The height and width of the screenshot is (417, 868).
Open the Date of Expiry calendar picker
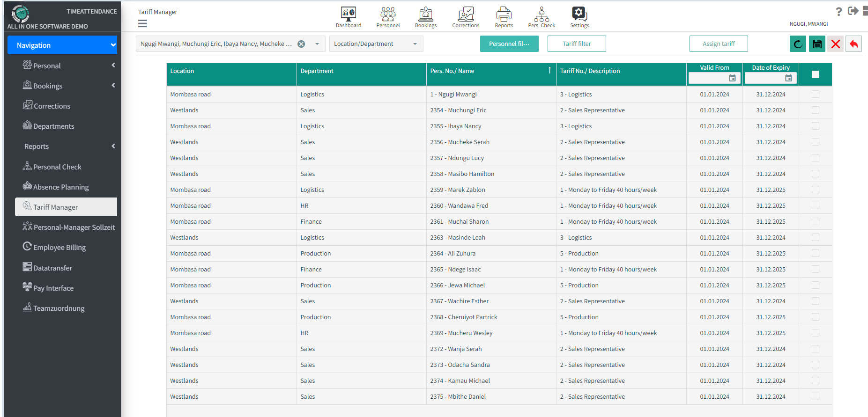788,78
